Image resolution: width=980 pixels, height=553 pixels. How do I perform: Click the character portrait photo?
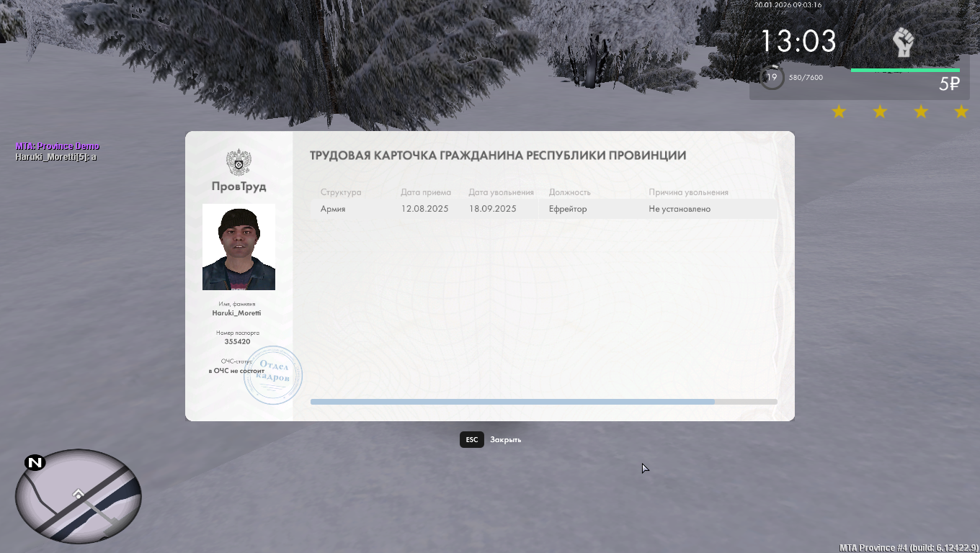coord(239,247)
